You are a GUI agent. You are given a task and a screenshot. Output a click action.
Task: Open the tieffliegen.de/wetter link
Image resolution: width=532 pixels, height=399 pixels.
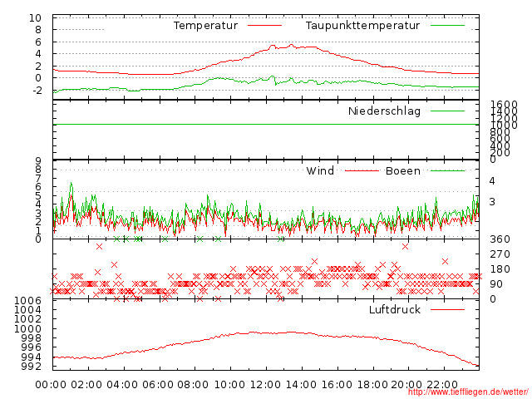click(x=468, y=392)
